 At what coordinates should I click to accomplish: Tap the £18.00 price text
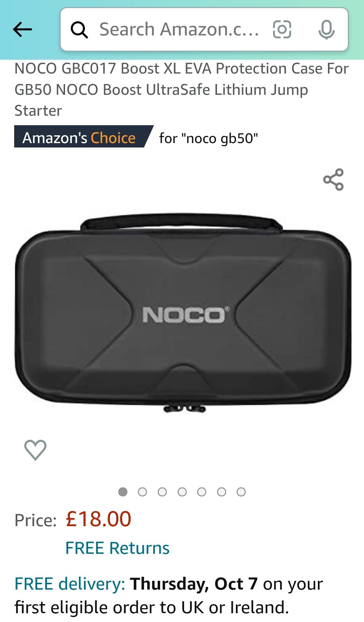click(x=98, y=519)
